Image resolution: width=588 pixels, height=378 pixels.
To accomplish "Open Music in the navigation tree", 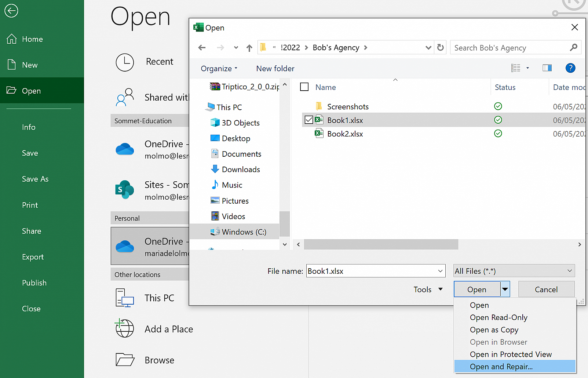I will [227, 185].
